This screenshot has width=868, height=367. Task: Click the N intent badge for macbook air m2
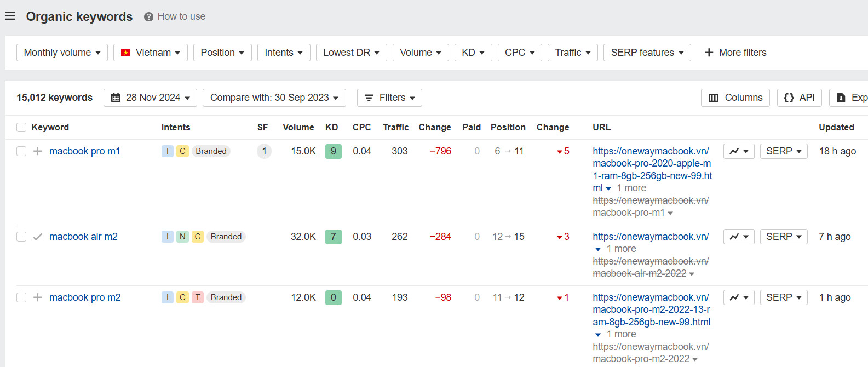[182, 237]
